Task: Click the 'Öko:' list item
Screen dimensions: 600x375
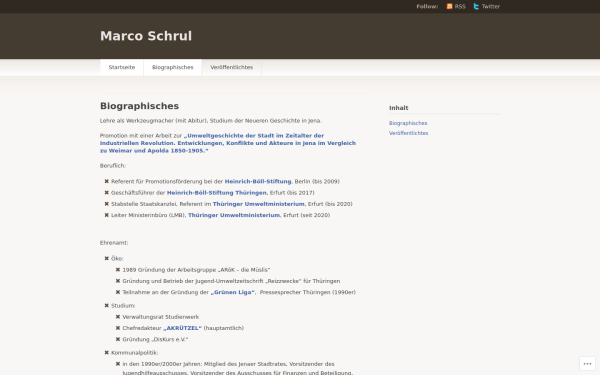Action: click(x=117, y=259)
